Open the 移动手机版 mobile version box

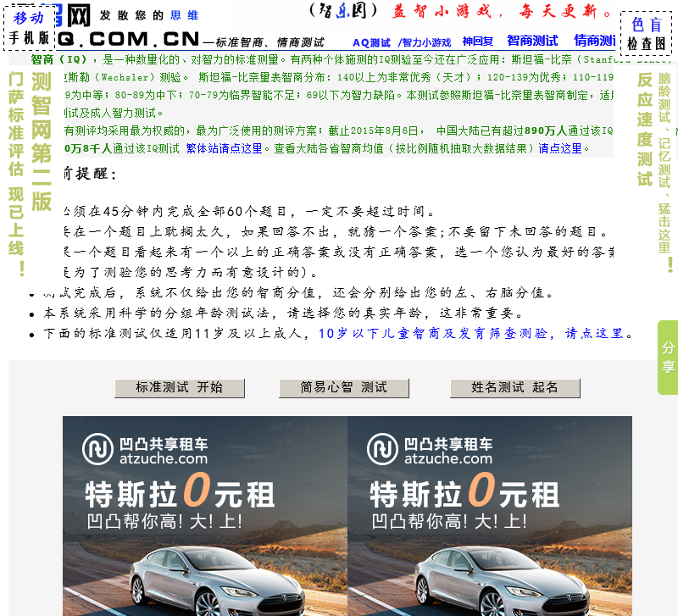click(x=30, y=28)
